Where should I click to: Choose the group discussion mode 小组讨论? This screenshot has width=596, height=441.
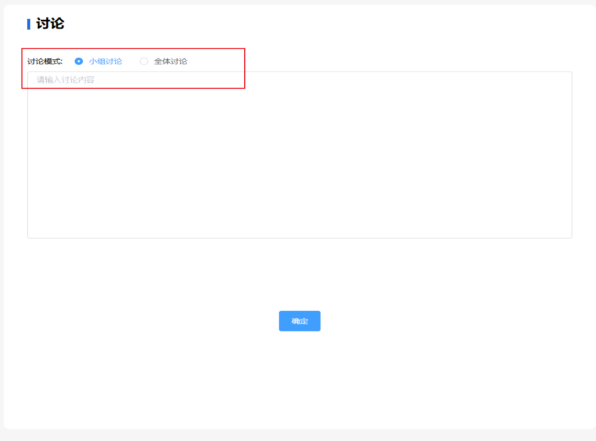79,61
